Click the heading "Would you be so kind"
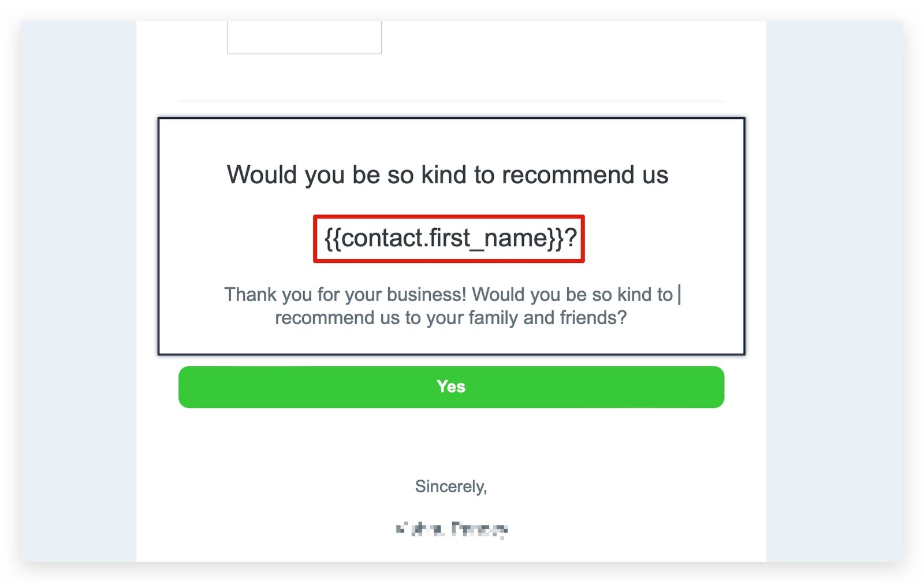The width and height of the screenshot is (924, 583). tap(446, 174)
